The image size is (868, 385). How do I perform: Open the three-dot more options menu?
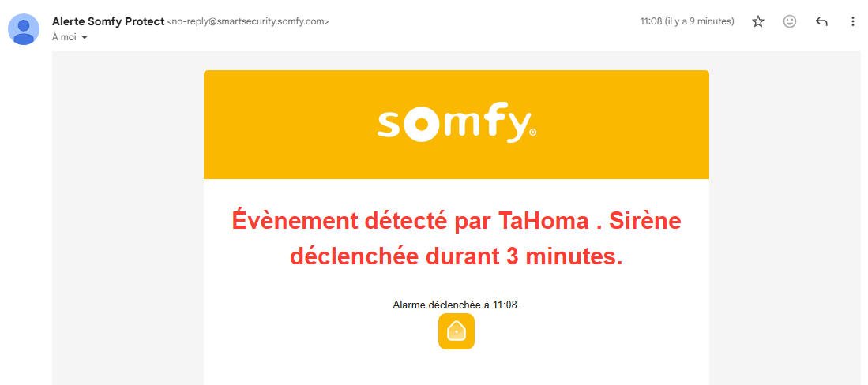(853, 22)
